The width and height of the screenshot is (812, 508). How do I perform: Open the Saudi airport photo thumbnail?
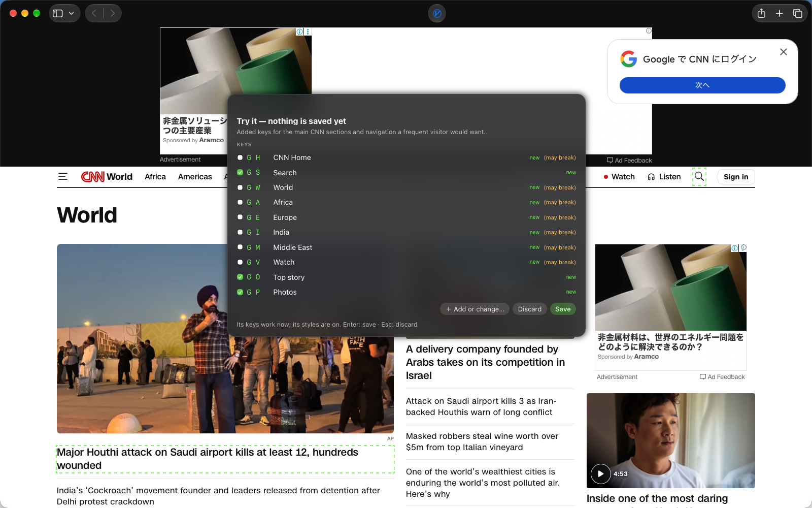tap(225, 338)
